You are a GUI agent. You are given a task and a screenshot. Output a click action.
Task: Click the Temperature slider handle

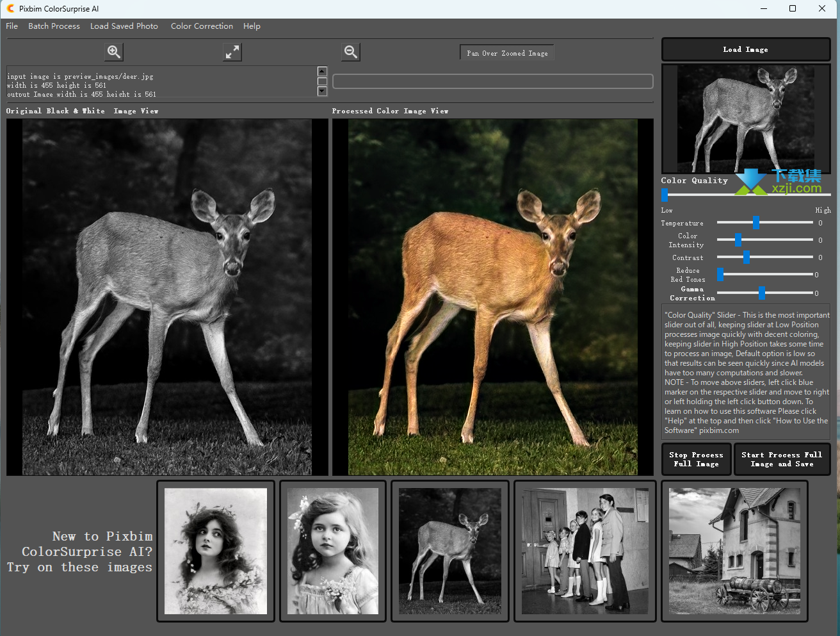(756, 223)
